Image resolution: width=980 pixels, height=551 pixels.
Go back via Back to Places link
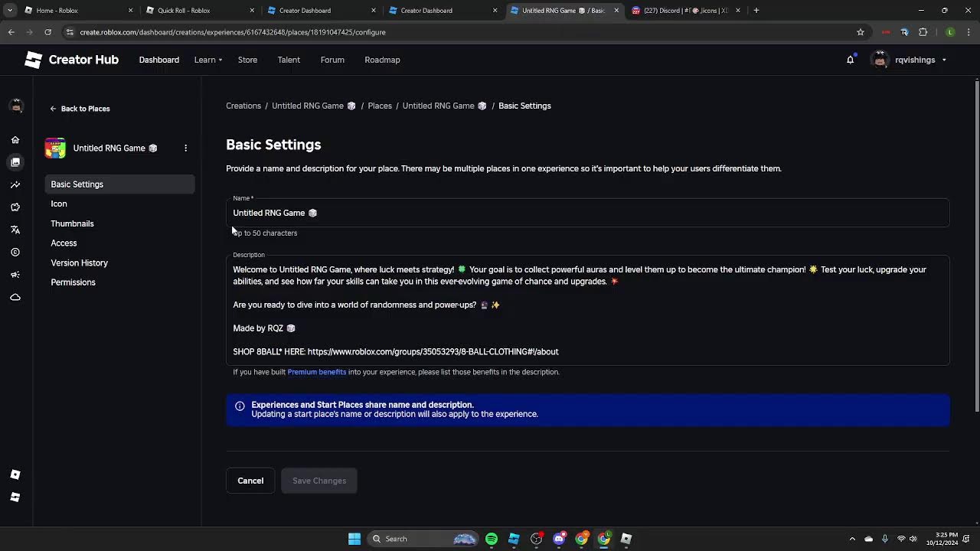(80, 109)
